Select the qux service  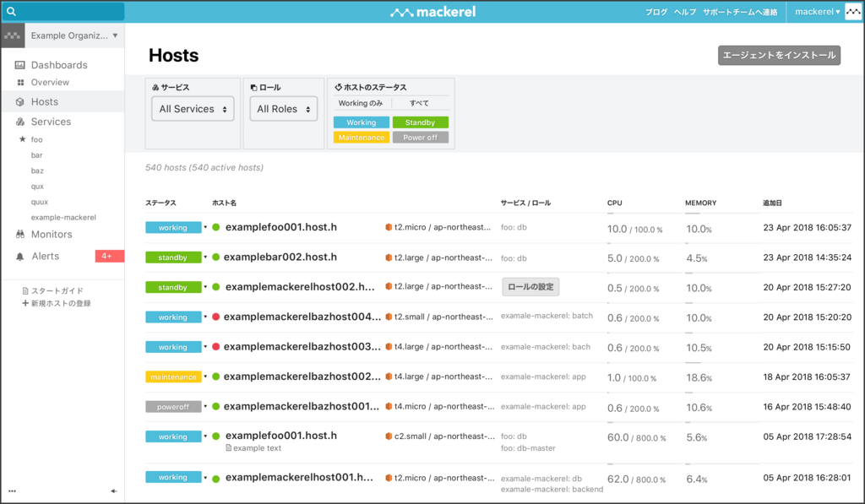(37, 187)
